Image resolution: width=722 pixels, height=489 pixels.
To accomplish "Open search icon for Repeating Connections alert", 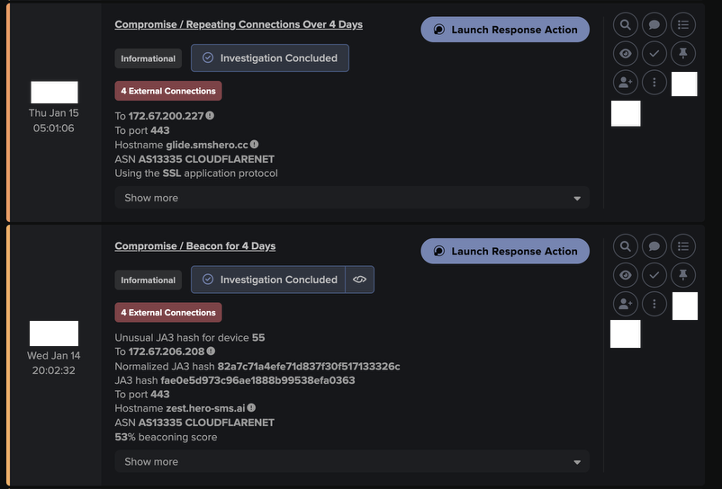I will pyautogui.click(x=625, y=25).
